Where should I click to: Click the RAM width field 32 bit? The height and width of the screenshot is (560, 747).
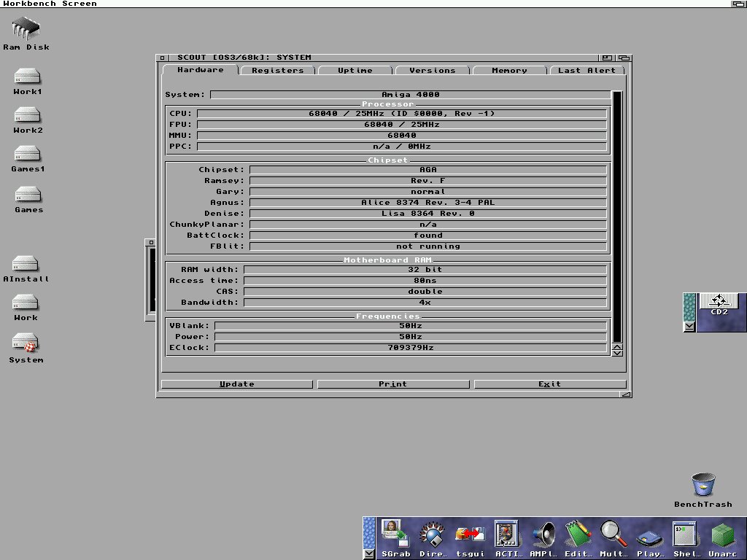tap(425, 270)
